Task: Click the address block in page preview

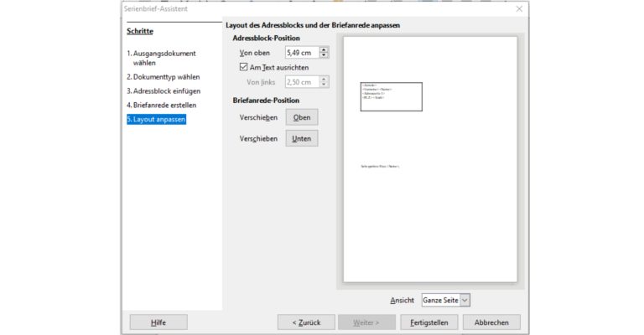Action: (391, 96)
